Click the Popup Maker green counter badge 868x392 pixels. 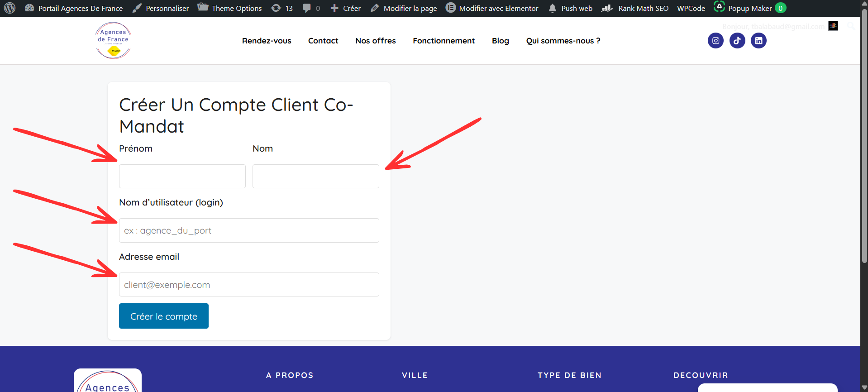[781, 8]
